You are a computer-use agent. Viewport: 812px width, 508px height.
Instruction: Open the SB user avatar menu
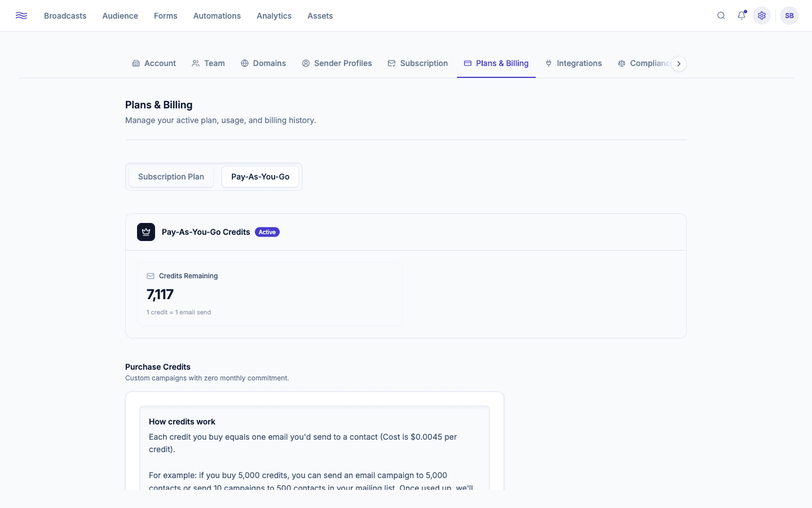[789, 16]
